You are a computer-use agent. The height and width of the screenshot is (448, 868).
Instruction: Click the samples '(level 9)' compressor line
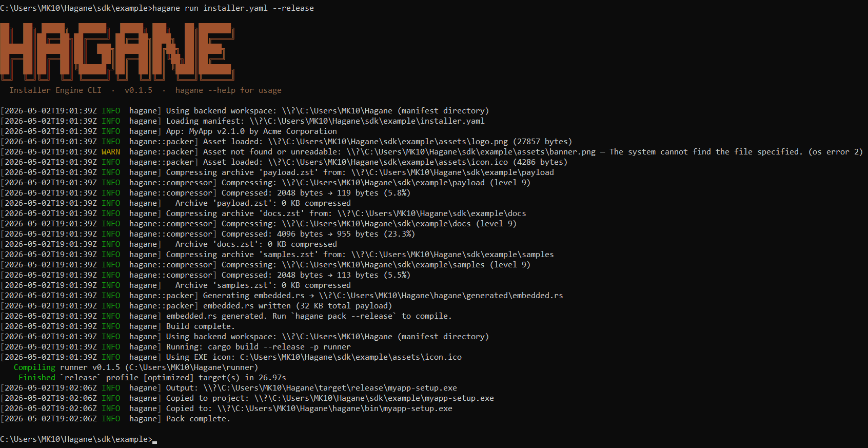point(265,265)
